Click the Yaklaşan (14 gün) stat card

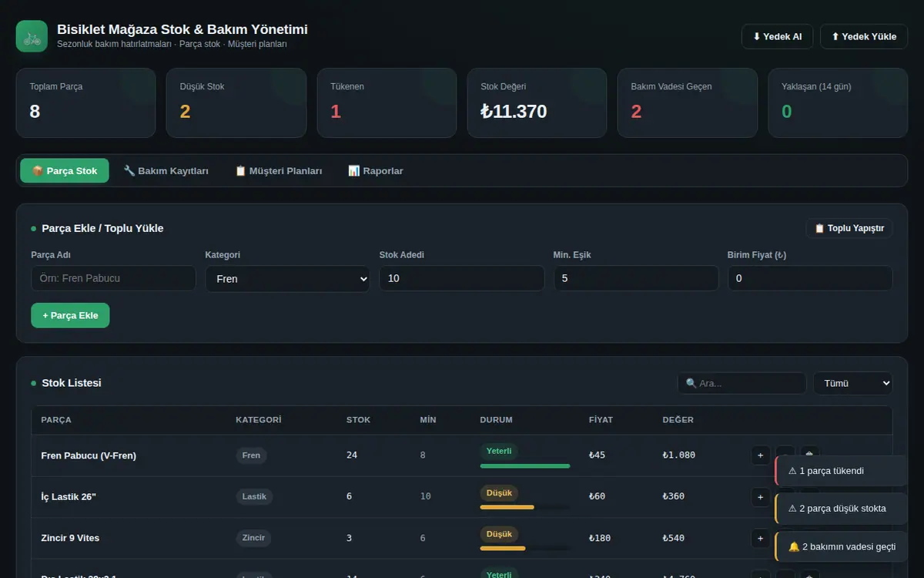click(x=838, y=103)
